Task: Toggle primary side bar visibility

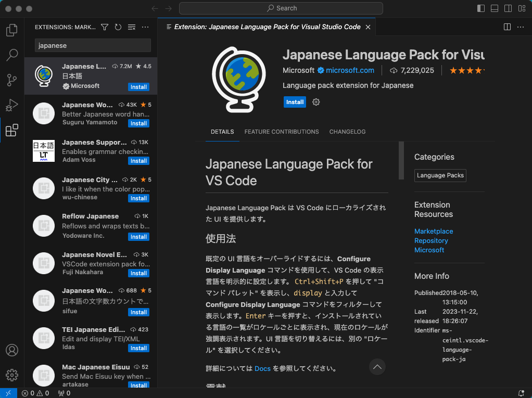Action: pyautogui.click(x=481, y=8)
